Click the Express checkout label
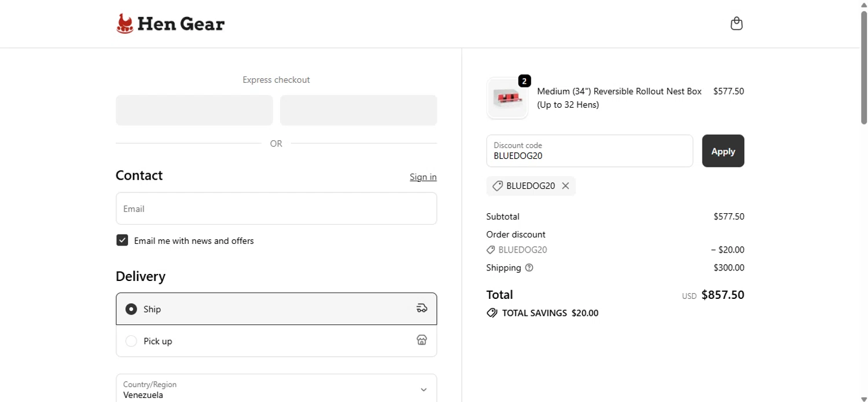The image size is (868, 402). tap(276, 80)
